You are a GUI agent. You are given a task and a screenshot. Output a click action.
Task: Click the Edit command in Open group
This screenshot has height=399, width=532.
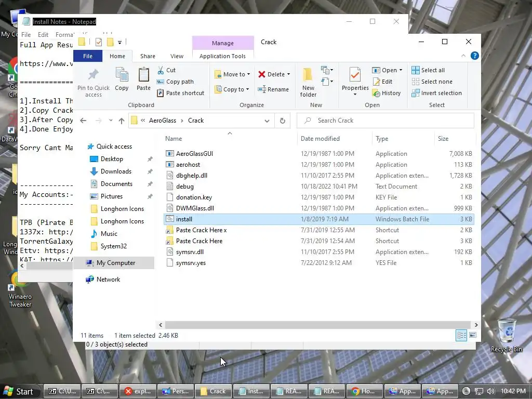382,82
